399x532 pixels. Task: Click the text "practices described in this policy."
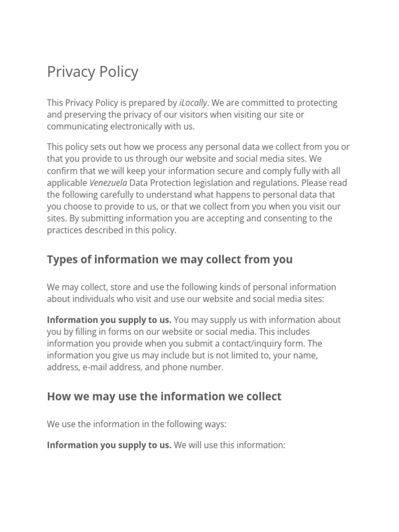click(x=112, y=230)
